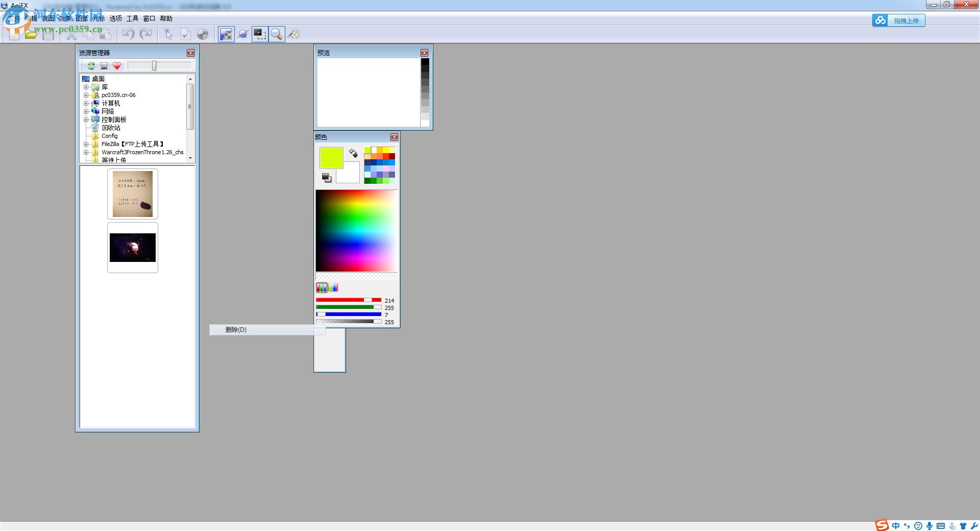Expand the pc0359.cn-06 tree node
This screenshot has height=531, width=980.
86,95
